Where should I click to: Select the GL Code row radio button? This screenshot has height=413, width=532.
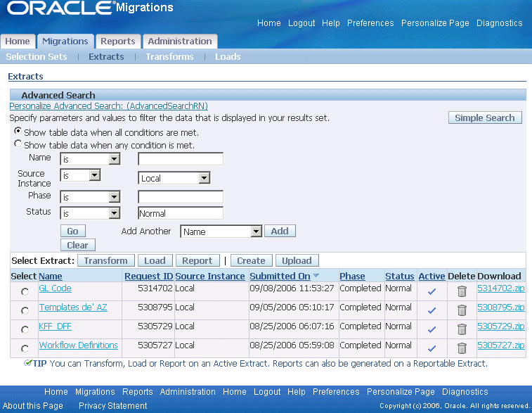[x=25, y=291]
